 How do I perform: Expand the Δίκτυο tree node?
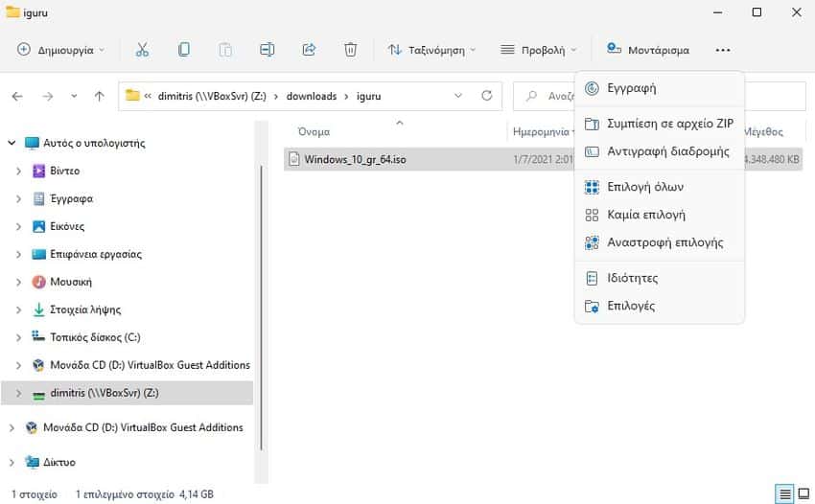coord(12,462)
